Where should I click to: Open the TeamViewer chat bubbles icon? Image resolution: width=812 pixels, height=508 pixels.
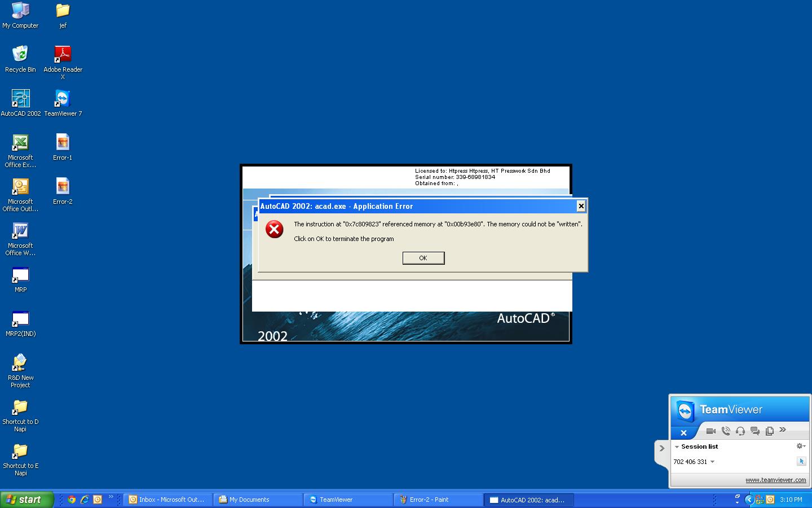pyautogui.click(x=755, y=431)
